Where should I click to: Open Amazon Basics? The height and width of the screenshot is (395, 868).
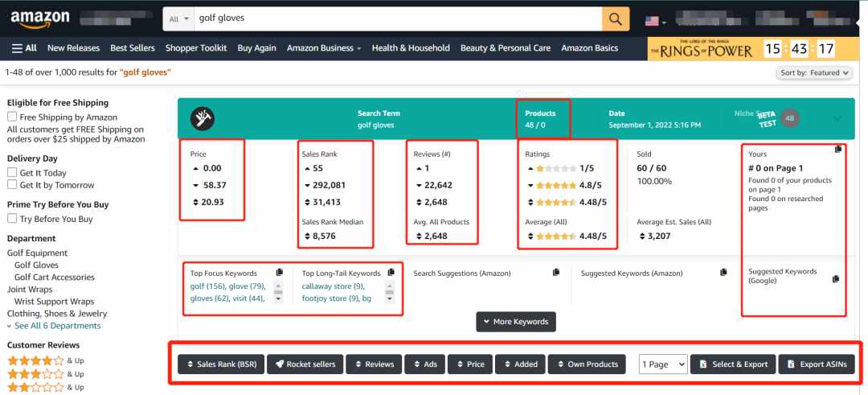coord(590,48)
